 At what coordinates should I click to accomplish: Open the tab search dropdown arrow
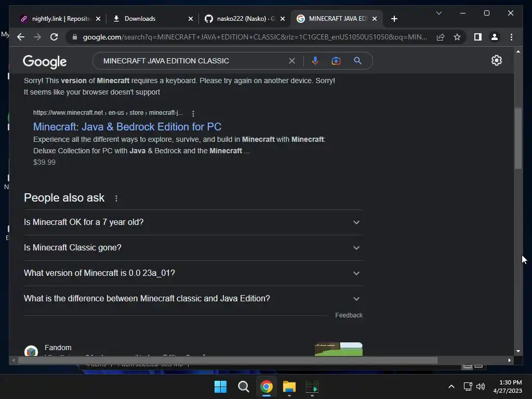click(x=438, y=13)
